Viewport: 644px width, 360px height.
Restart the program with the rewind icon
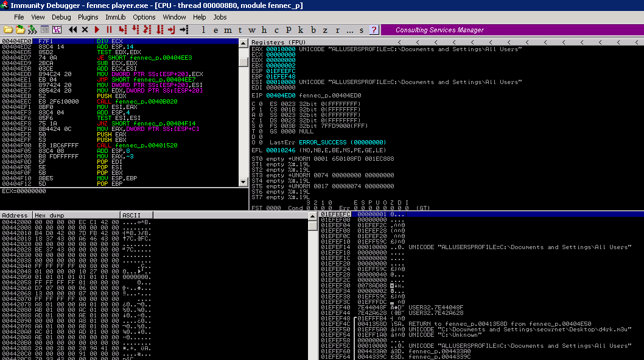click(72, 30)
